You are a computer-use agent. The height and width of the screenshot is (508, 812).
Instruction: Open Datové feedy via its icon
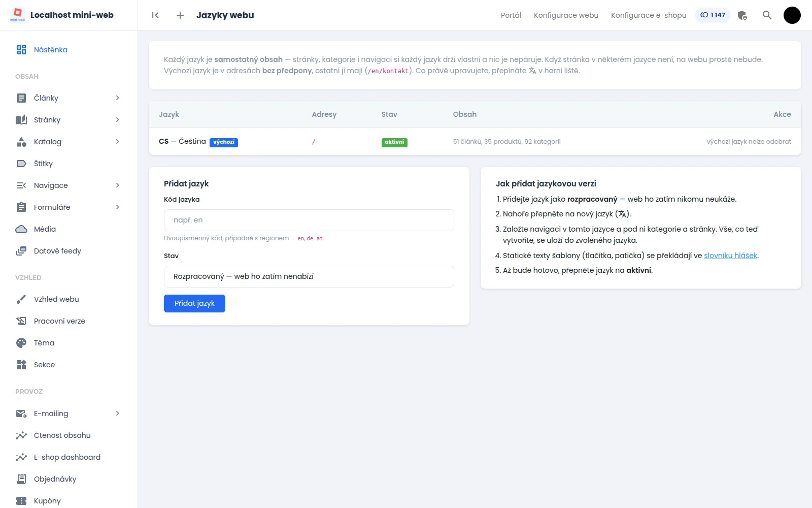click(21, 251)
